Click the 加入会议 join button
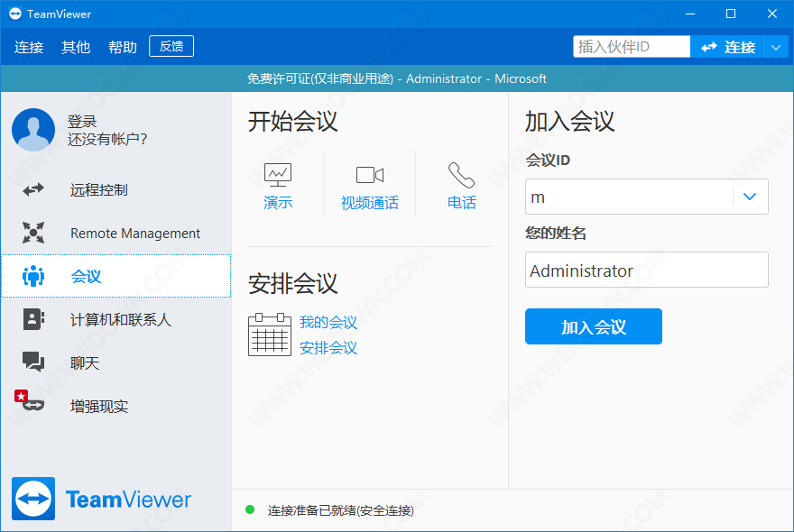Screen dimensions: 794x532 coord(594,326)
